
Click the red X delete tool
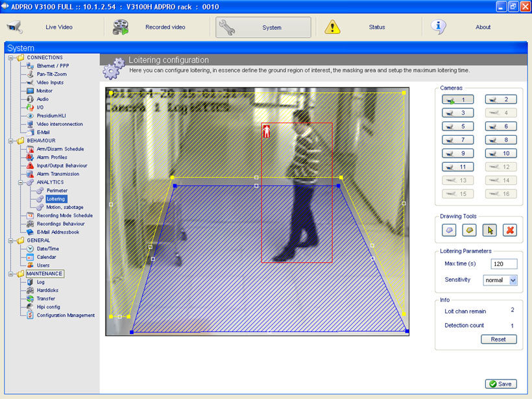point(509,230)
